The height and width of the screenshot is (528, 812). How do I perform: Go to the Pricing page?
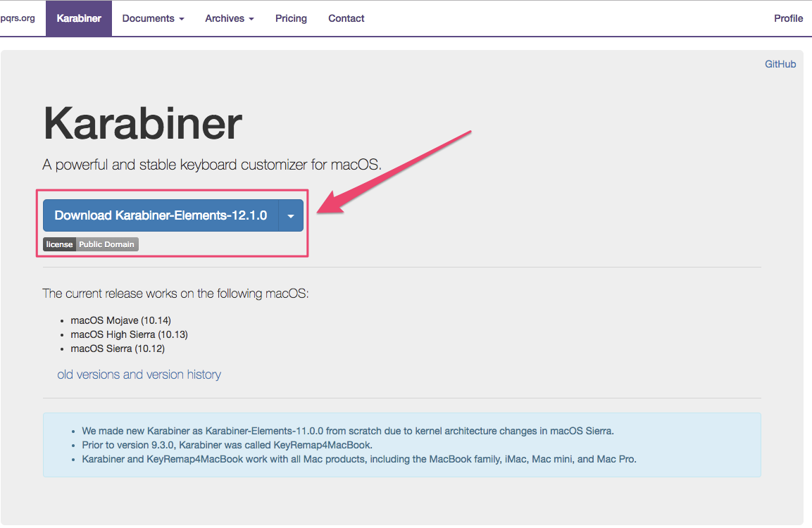pyautogui.click(x=291, y=18)
